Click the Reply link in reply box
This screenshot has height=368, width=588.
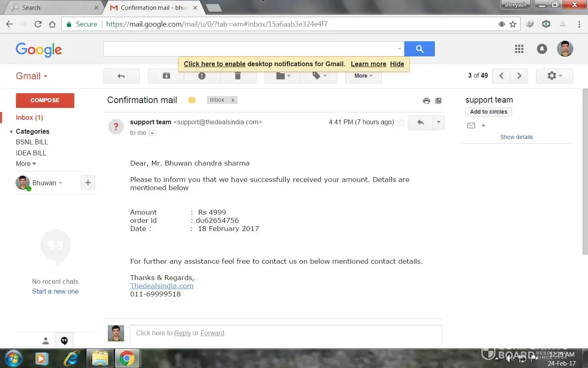tap(183, 333)
